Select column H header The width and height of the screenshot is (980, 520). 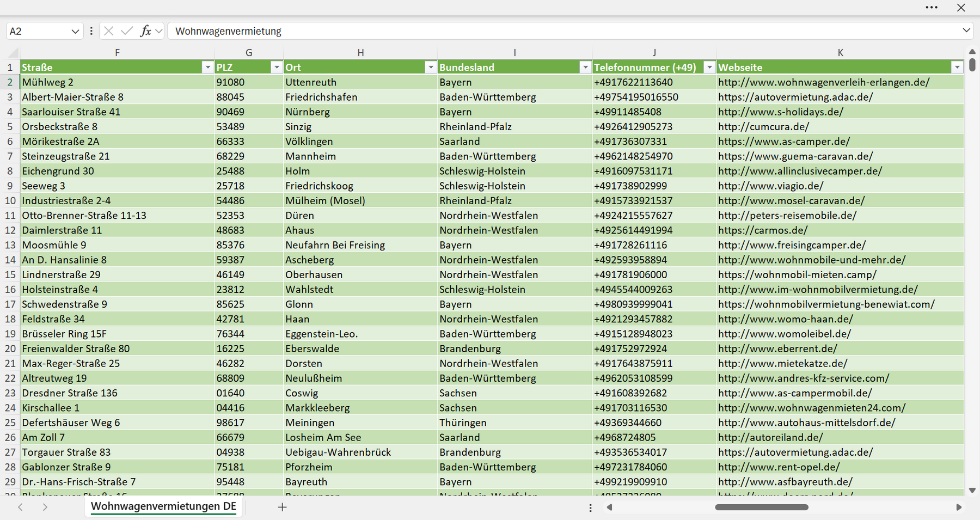tap(360, 53)
